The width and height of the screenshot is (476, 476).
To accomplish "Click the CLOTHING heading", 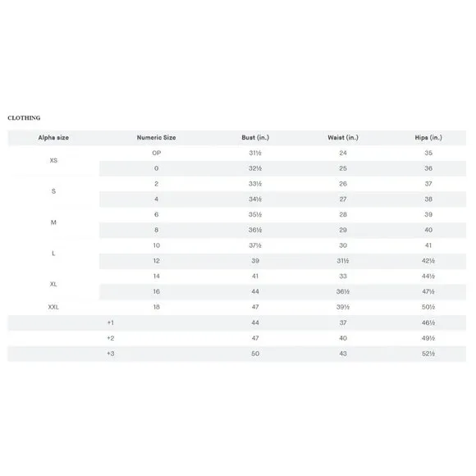I will 24,118.
